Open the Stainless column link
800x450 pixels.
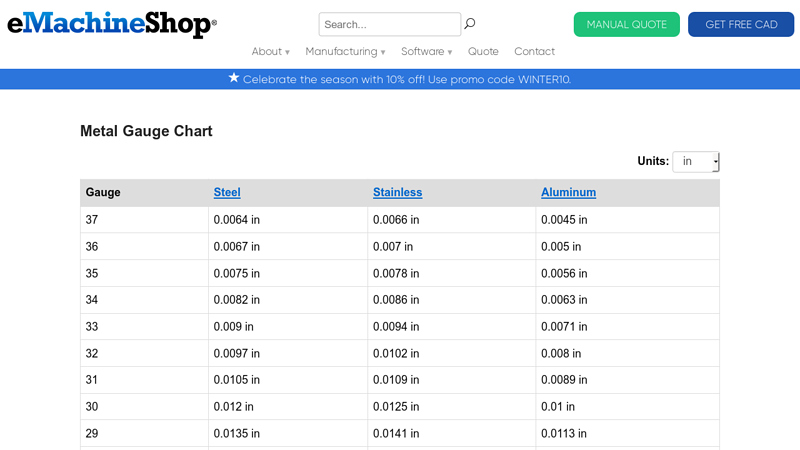(397, 193)
